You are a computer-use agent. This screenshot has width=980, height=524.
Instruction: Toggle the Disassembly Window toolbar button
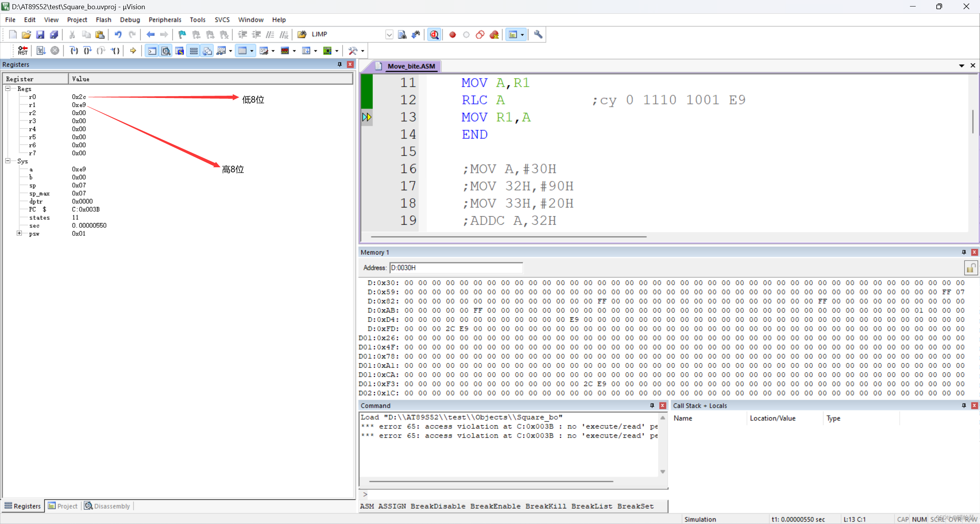[166, 51]
